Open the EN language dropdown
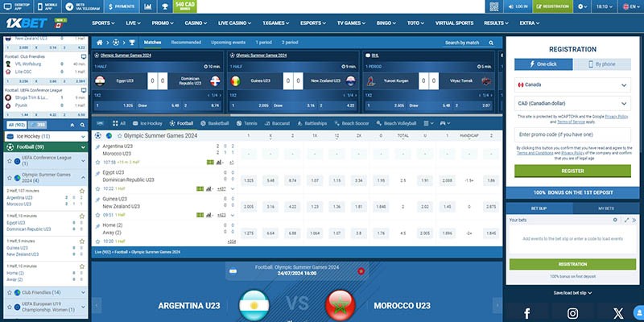Image resolution: width=644 pixels, height=322 pixels. [630, 6]
